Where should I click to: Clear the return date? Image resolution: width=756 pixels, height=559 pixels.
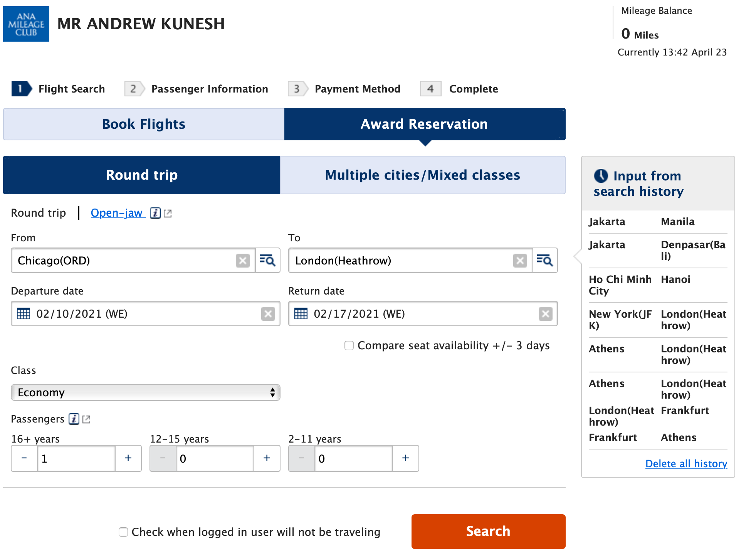click(x=546, y=314)
